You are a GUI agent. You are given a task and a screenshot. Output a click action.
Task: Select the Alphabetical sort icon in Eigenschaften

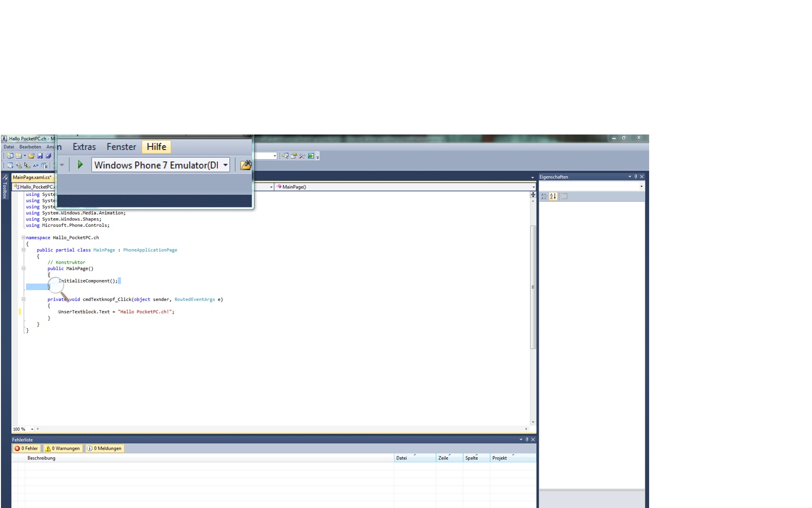pyautogui.click(x=552, y=196)
